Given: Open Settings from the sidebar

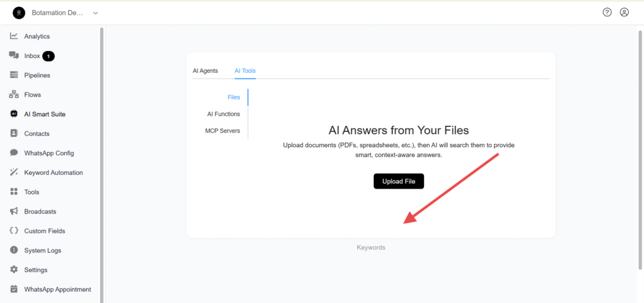Looking at the screenshot, I should click(x=36, y=270).
